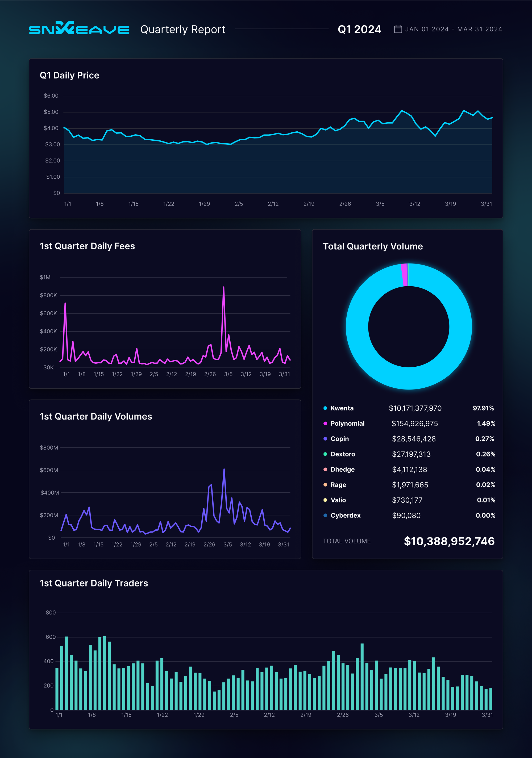
Task: Click the Rage orange legend dot
Action: [x=325, y=485]
